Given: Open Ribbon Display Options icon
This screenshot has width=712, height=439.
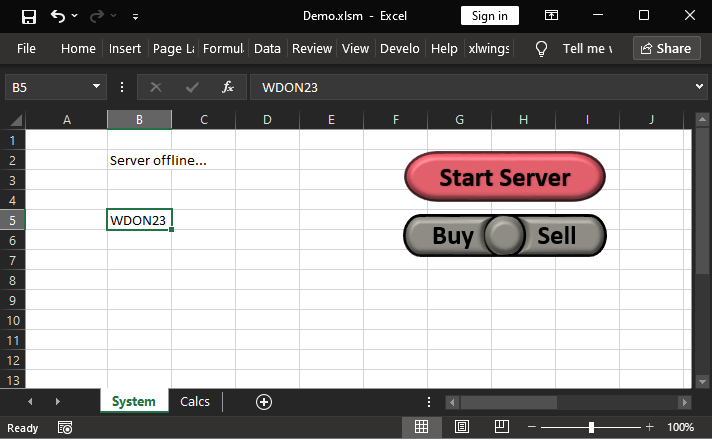Looking at the screenshot, I should coord(551,16).
